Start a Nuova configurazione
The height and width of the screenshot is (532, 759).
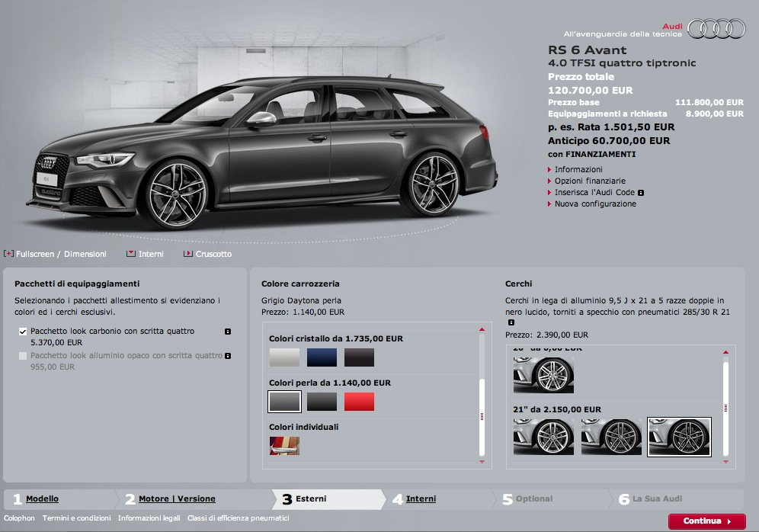(595, 204)
